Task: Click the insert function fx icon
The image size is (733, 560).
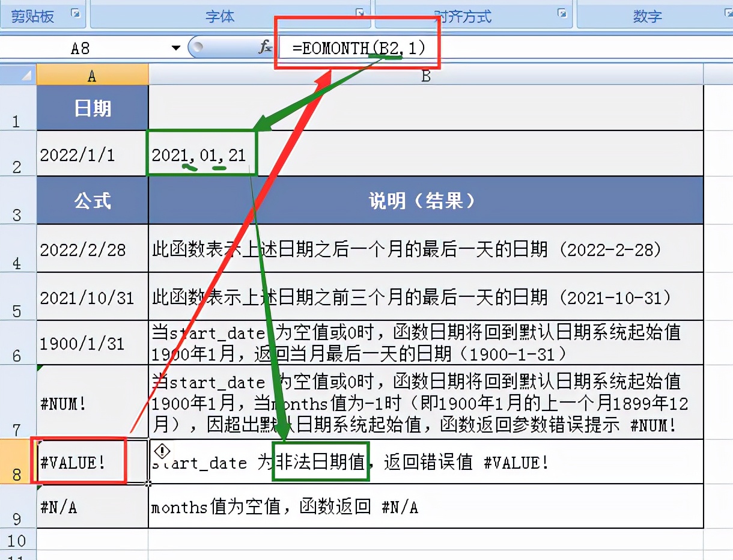Action: [265, 47]
